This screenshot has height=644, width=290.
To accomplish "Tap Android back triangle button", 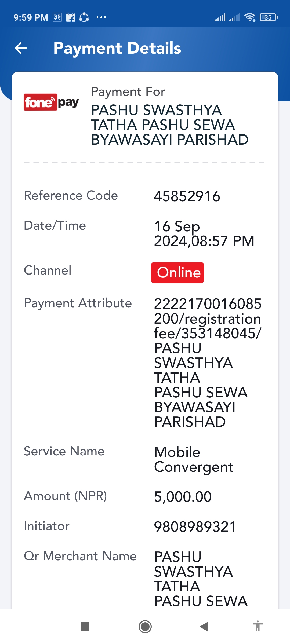I will click(x=204, y=627).
